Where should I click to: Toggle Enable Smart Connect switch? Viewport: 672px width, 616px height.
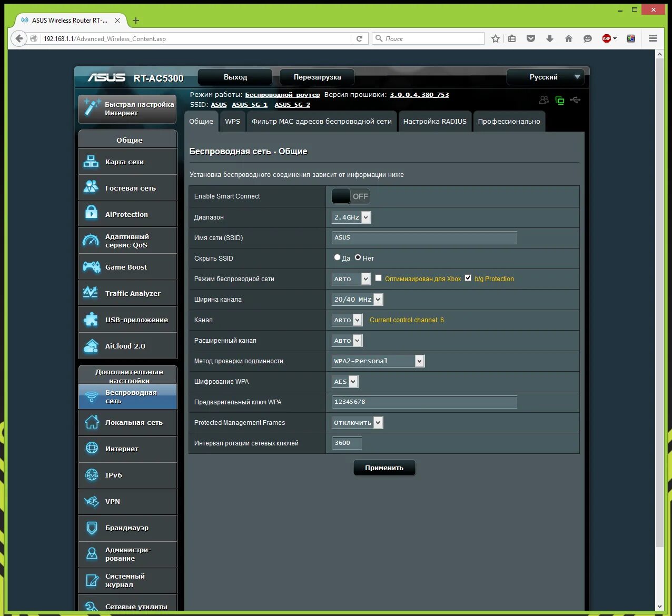click(350, 196)
